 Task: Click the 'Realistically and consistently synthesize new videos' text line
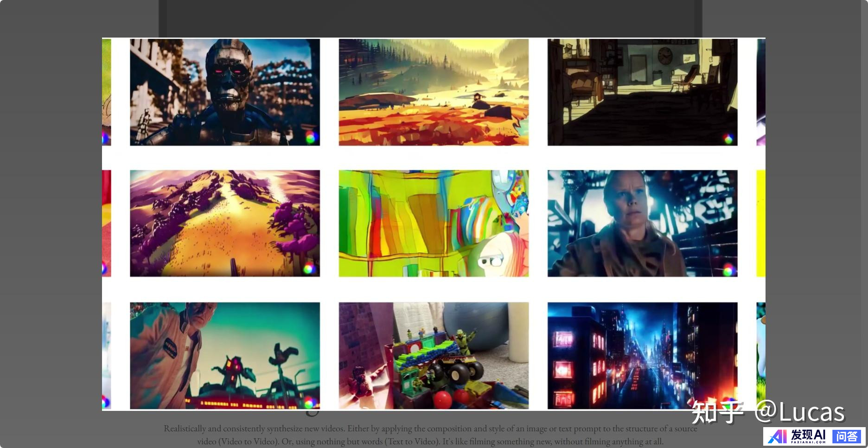click(x=430, y=429)
